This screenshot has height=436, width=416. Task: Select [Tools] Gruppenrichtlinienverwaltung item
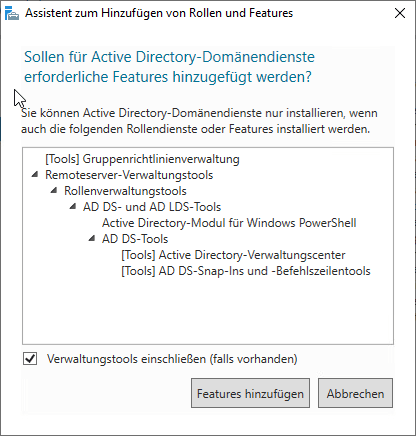[x=142, y=159]
